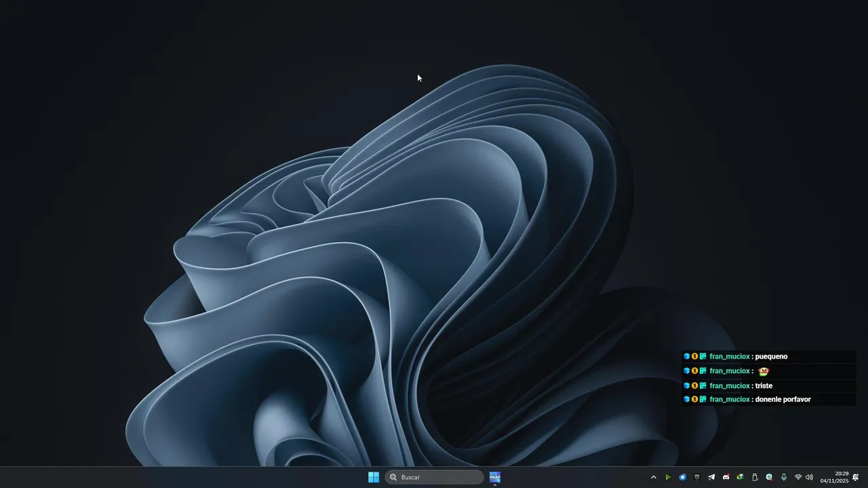
Task: Open the Telegram tray icon
Action: pos(711,477)
